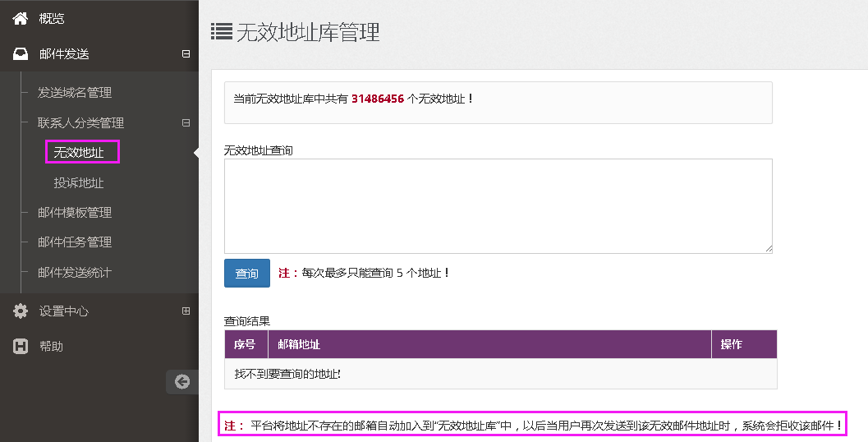Click the inbox icon beside 邮件发送
The height and width of the screenshot is (442, 868).
pos(21,54)
